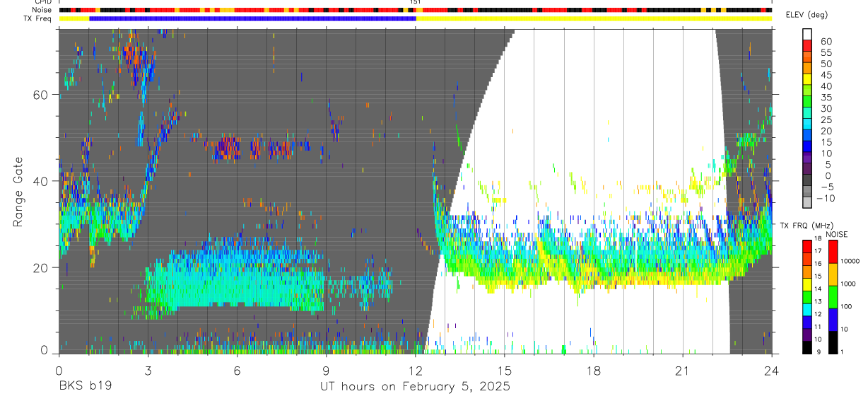Click the black 1–10 segment of the NOISE colorbar

[833, 342]
